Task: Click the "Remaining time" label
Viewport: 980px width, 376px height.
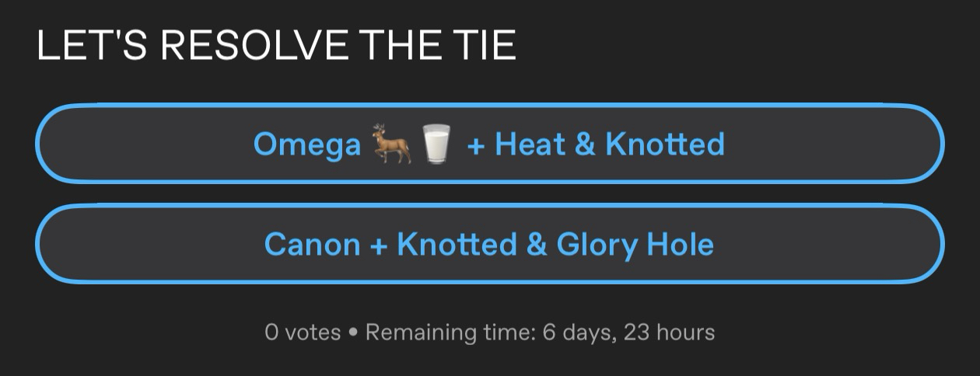Action: (x=450, y=332)
